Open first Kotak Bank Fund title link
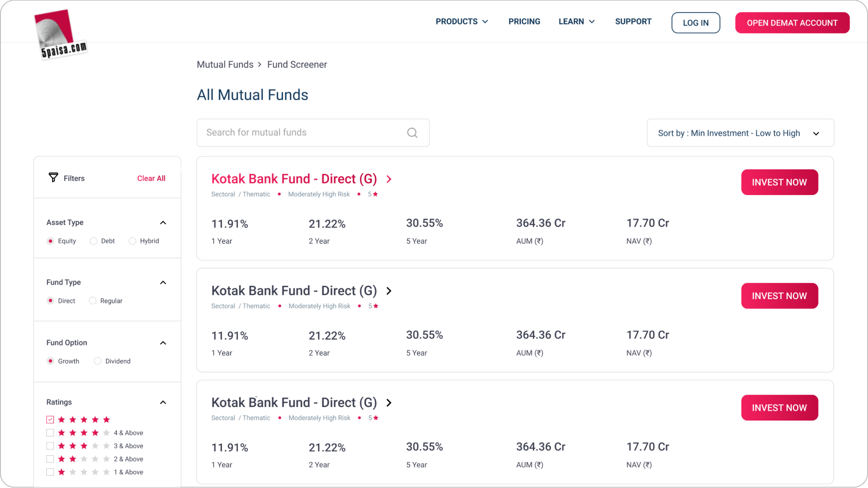 point(294,179)
